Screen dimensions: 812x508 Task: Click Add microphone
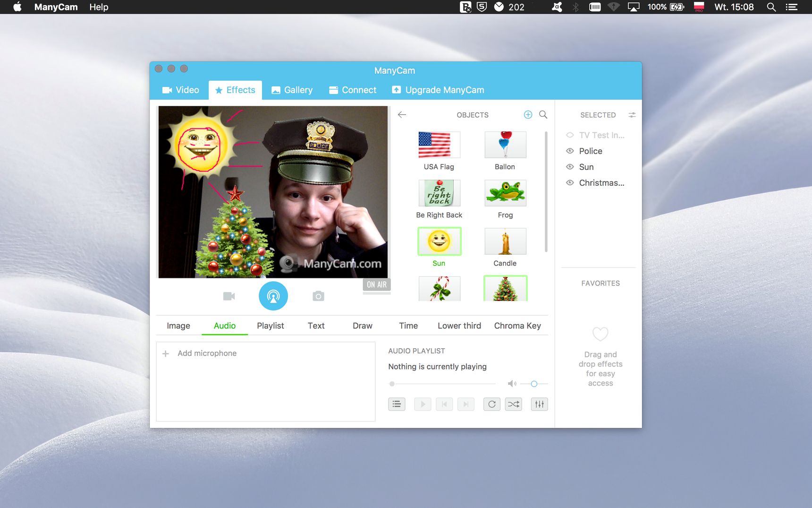[207, 353]
